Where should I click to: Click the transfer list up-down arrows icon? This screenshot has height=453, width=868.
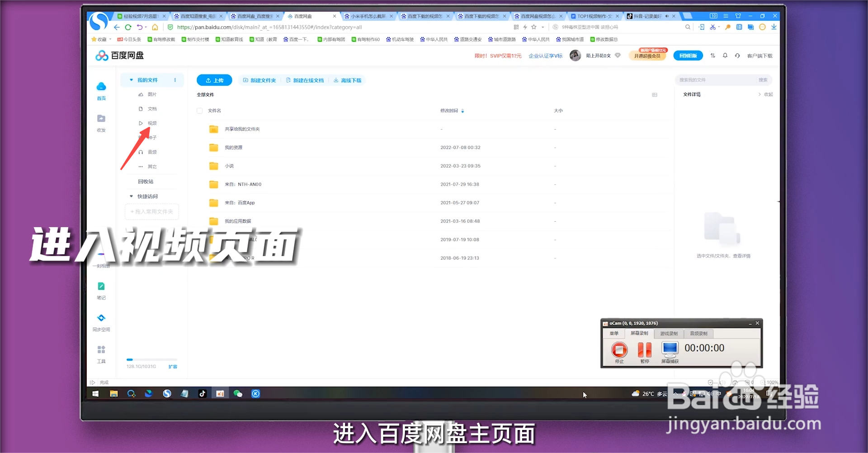[x=713, y=56]
